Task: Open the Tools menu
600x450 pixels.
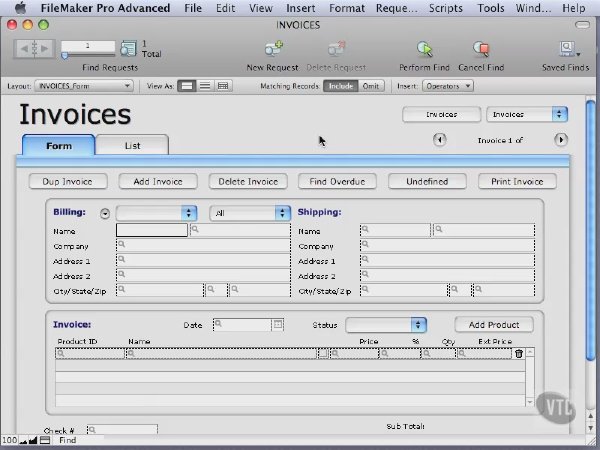Action: pyautogui.click(x=491, y=8)
